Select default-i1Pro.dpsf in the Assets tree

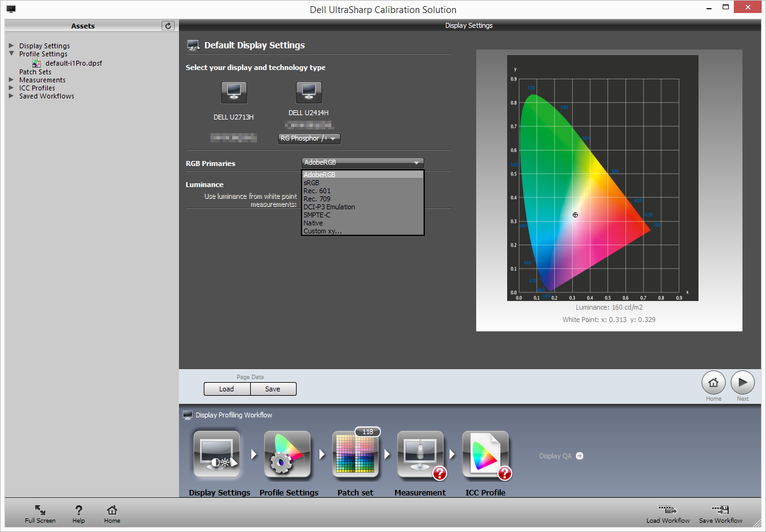coord(74,63)
